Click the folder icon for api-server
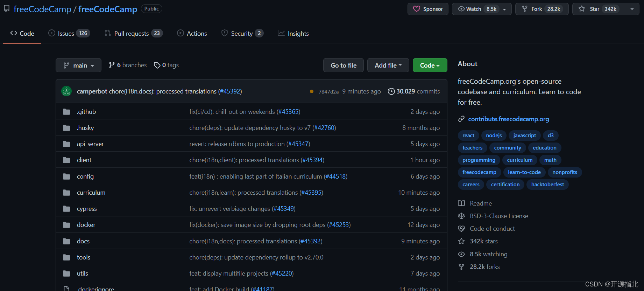644x291 pixels. pyautogui.click(x=66, y=144)
